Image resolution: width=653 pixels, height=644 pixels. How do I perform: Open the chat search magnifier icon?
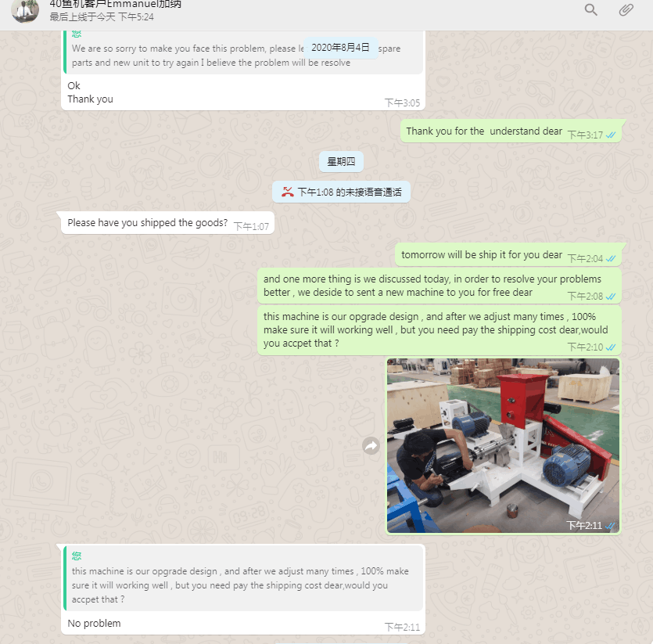[590, 9]
